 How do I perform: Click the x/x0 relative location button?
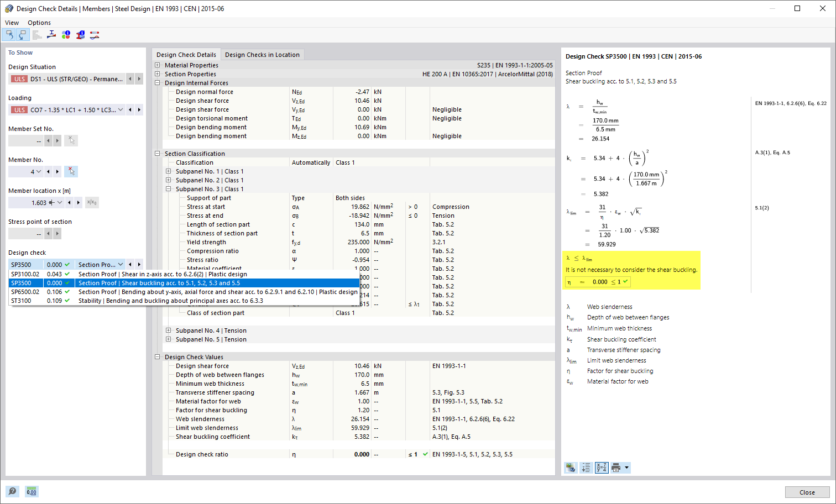click(x=92, y=203)
